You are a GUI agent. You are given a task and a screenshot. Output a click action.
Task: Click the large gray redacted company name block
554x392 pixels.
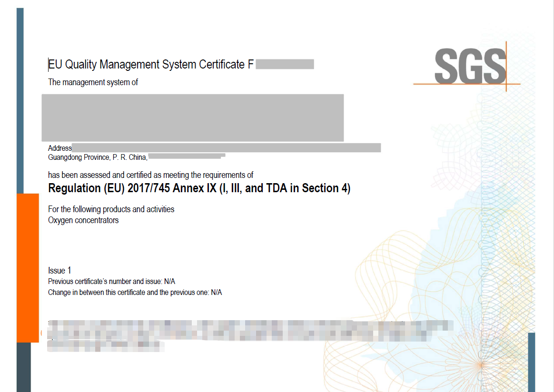[x=192, y=118]
